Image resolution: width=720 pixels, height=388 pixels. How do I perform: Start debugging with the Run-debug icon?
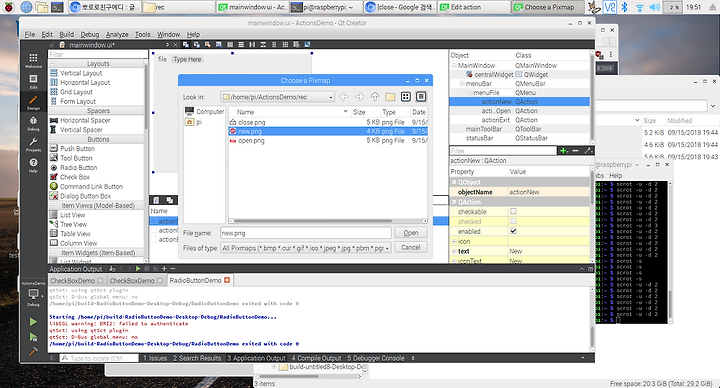33,337
